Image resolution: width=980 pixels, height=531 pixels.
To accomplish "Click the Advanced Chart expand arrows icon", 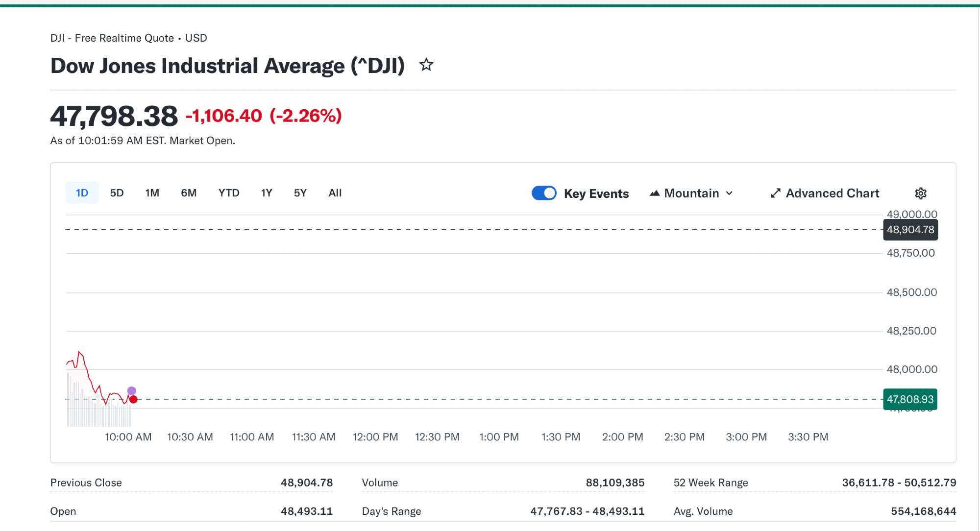I will 775,193.
